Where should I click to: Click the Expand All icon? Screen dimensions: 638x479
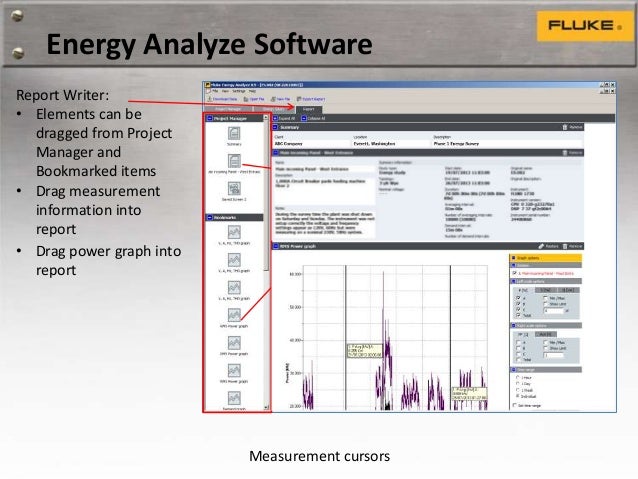pyautogui.click(x=275, y=118)
